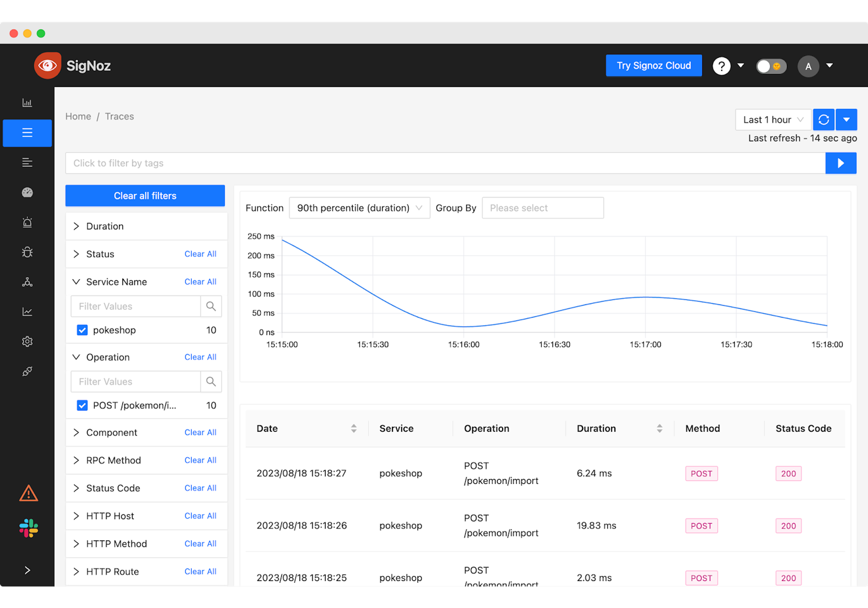
Task: Open the Last 1 hour time range dropdown
Action: [773, 119]
